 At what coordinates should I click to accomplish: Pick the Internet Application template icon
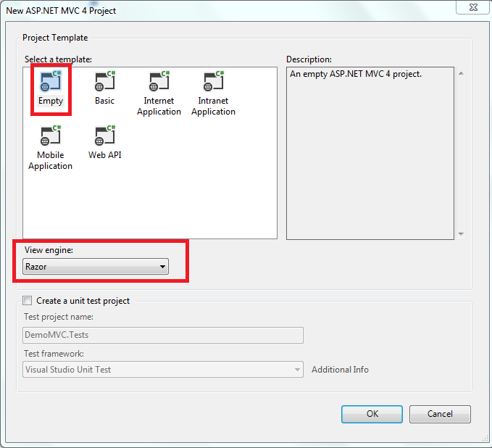(x=159, y=81)
